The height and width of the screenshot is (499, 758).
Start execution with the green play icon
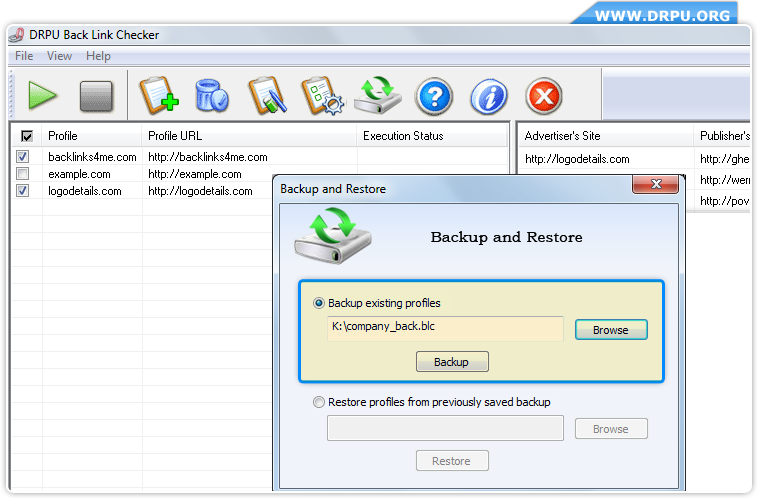point(42,96)
